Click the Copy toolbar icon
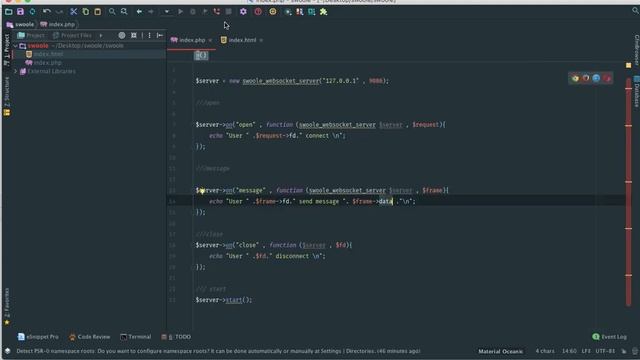 pyautogui.click(x=86, y=12)
